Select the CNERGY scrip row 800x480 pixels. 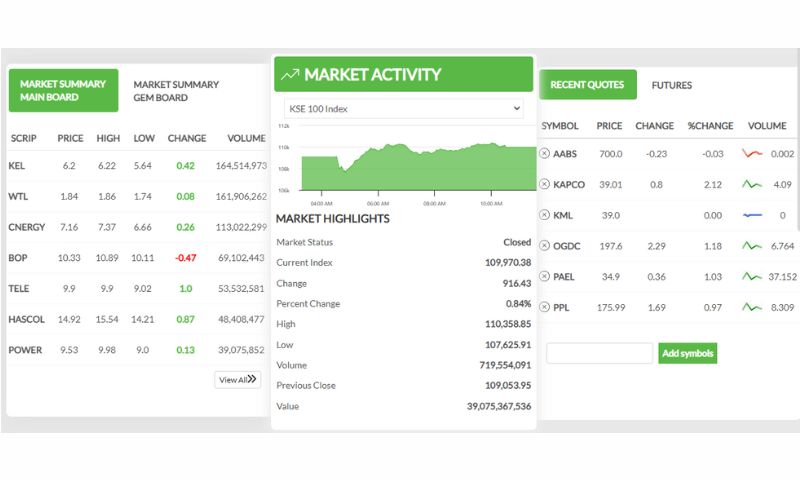(x=138, y=227)
